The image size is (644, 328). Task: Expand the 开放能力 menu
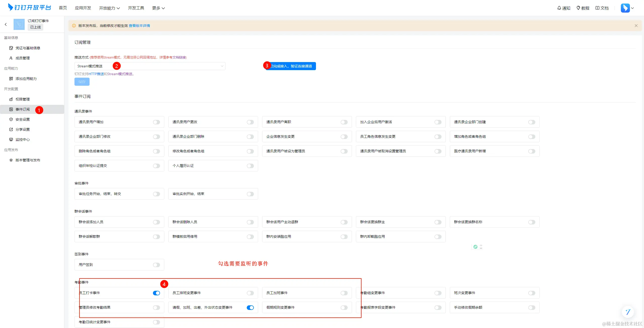pyautogui.click(x=109, y=8)
